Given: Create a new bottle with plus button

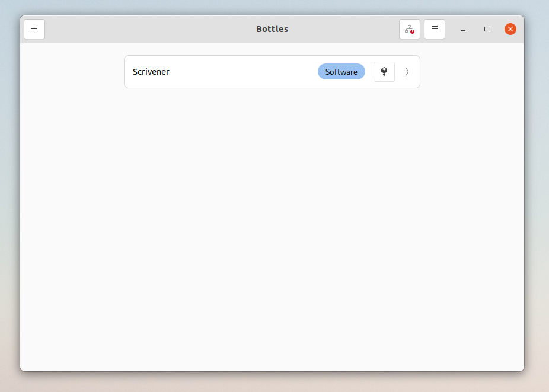Looking at the screenshot, I should (x=34, y=29).
